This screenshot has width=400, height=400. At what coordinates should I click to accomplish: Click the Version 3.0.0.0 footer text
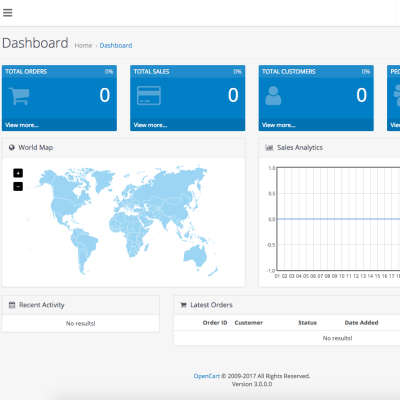pyautogui.click(x=252, y=384)
